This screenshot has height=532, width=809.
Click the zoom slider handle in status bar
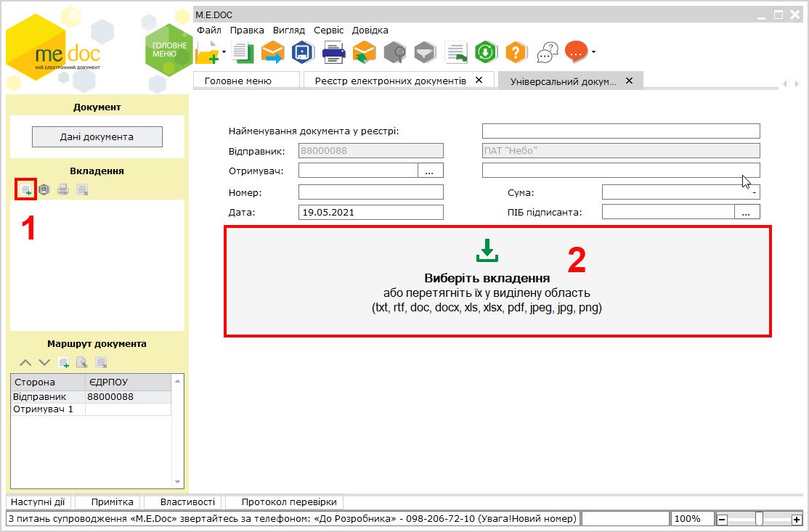point(759,519)
